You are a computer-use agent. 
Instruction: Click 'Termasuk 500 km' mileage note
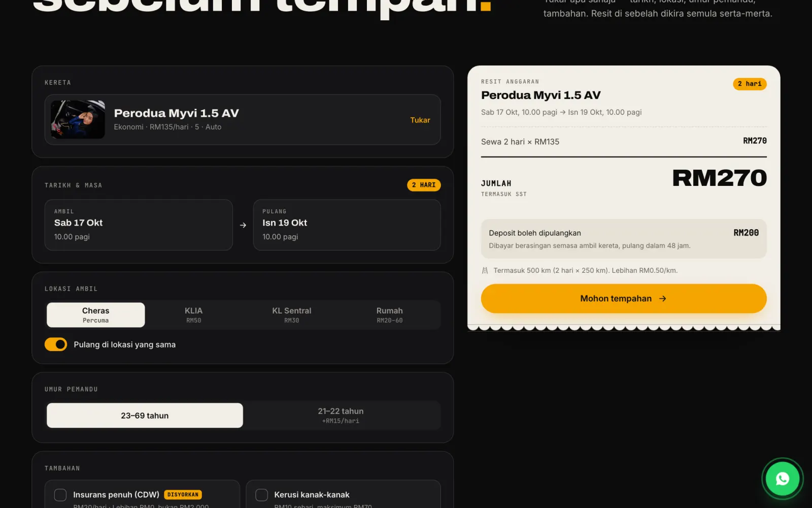[585, 270]
